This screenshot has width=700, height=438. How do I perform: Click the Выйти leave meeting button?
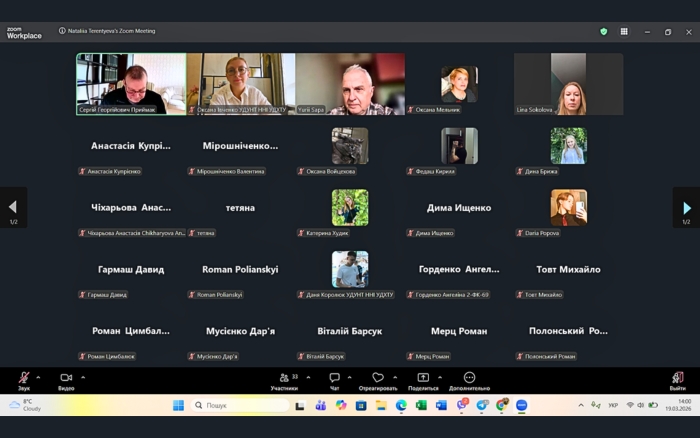(678, 378)
